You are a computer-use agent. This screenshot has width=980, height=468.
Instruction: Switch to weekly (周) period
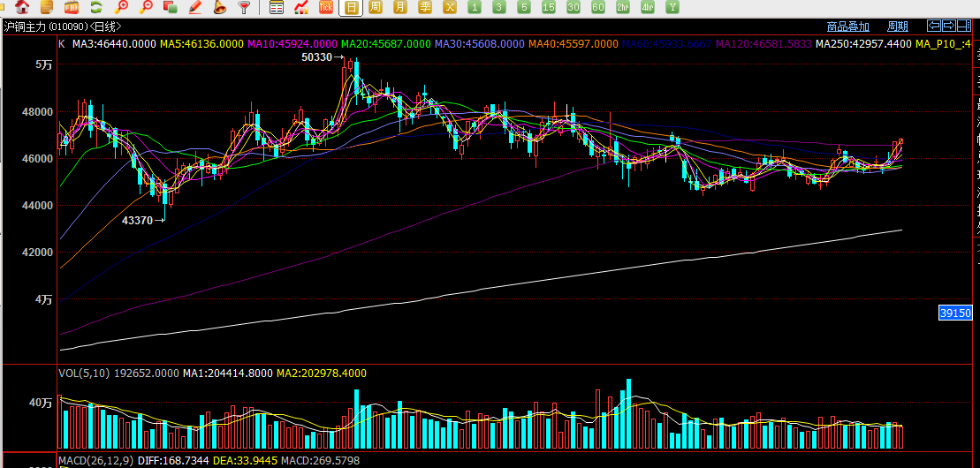[x=376, y=7]
